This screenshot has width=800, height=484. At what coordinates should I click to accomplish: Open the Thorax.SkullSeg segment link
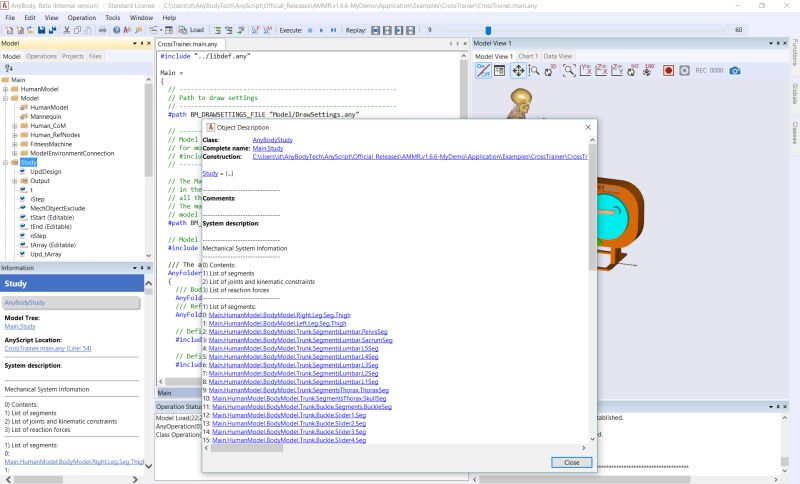(299, 399)
